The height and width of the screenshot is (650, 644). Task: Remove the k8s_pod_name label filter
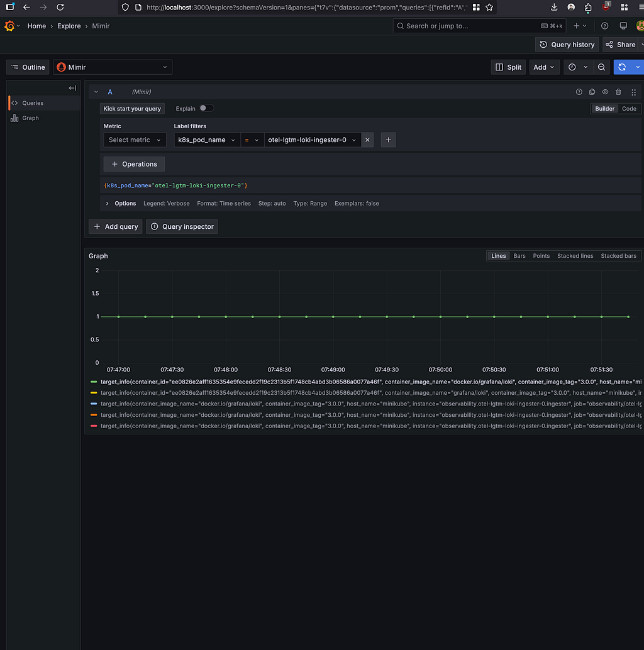click(368, 140)
